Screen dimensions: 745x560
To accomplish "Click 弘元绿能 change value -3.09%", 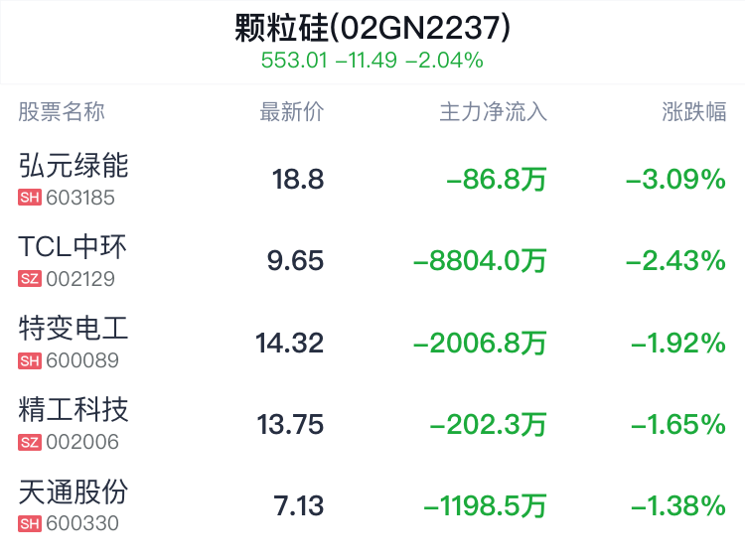I will 675,179.
